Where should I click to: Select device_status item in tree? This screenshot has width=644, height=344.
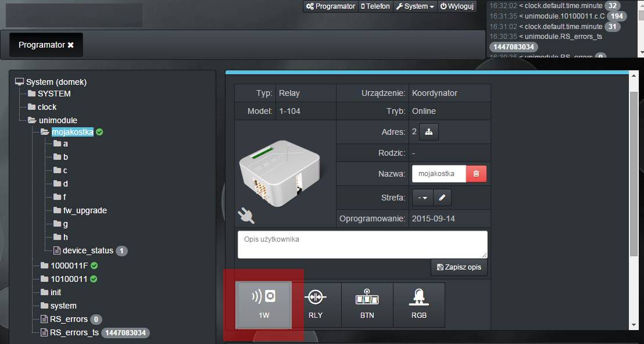point(87,250)
